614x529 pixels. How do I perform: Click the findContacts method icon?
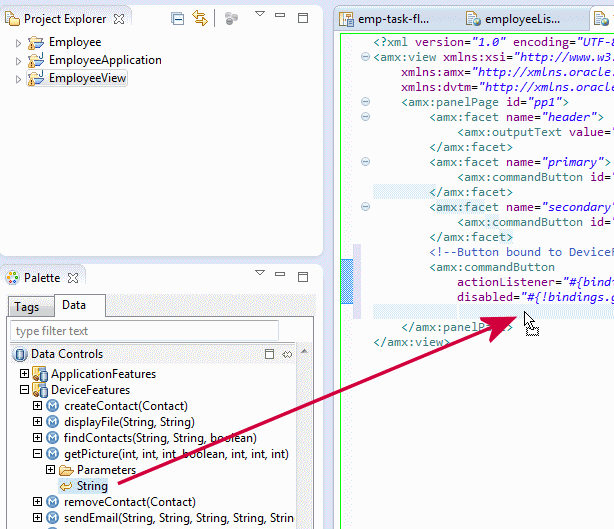coord(52,438)
